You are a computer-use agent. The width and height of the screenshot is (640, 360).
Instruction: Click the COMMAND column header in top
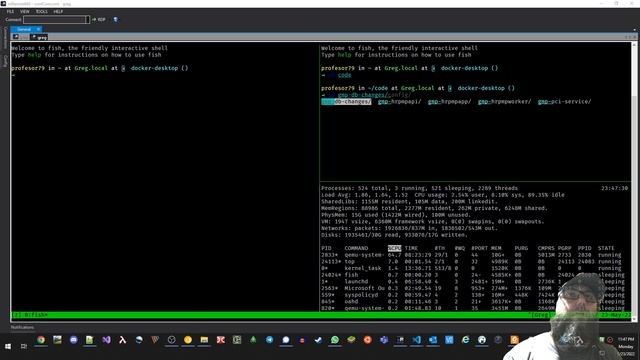click(356, 248)
